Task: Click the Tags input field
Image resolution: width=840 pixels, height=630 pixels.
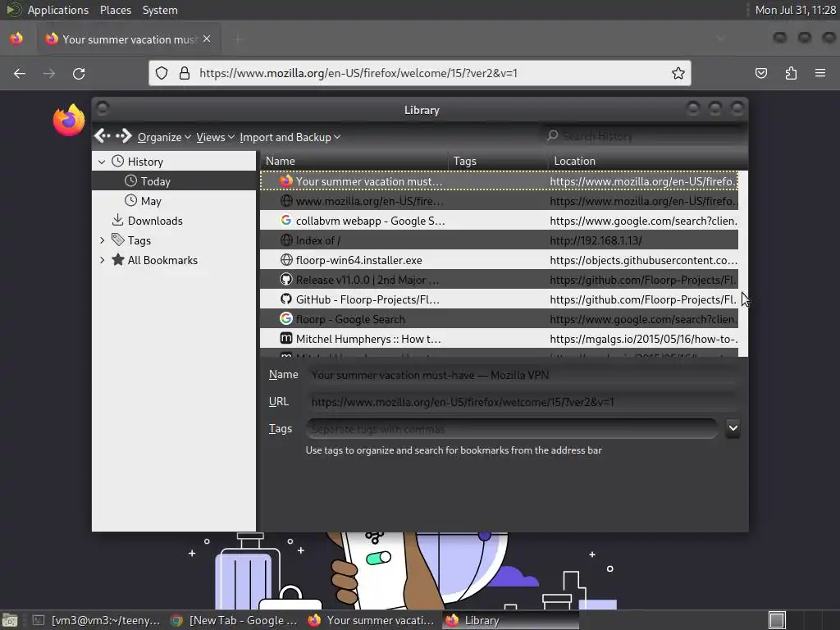Action: pyautogui.click(x=512, y=429)
